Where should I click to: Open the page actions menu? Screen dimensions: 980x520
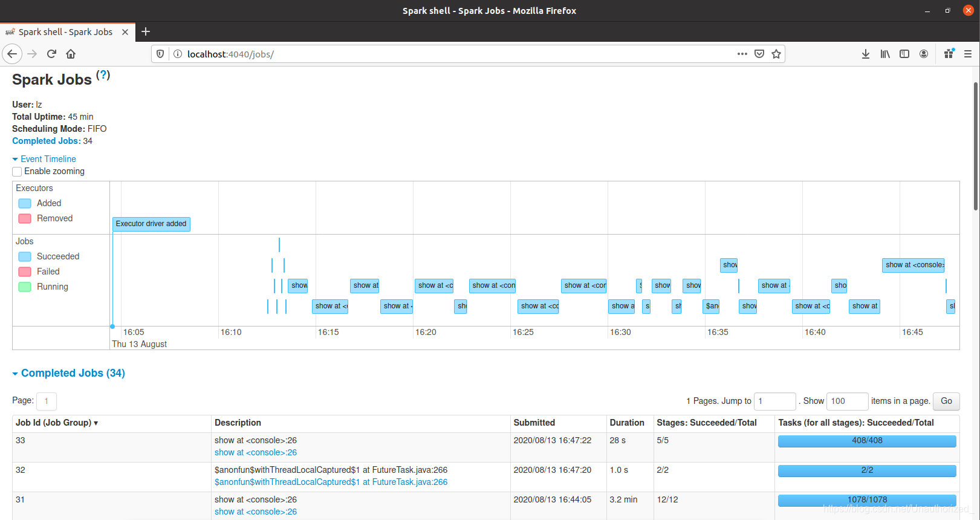[742, 54]
